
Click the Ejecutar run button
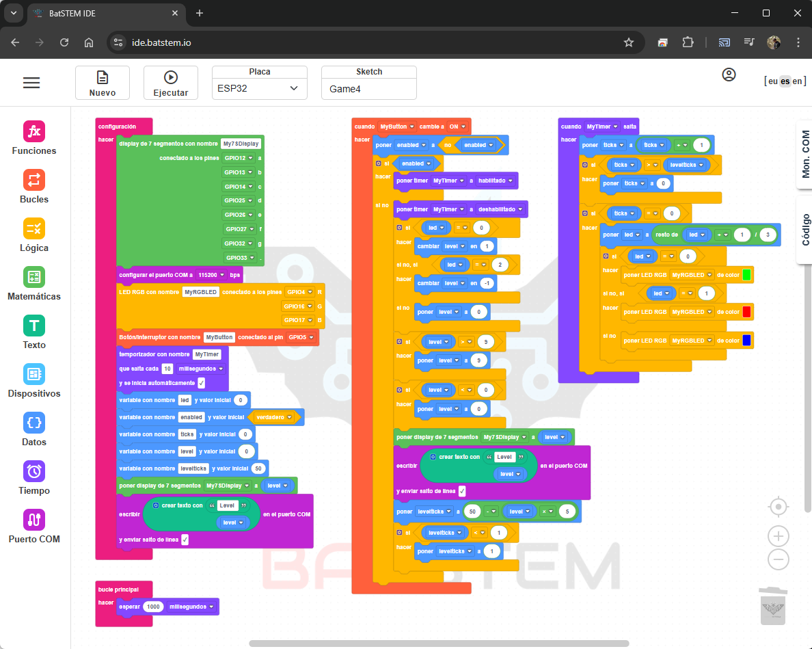171,83
